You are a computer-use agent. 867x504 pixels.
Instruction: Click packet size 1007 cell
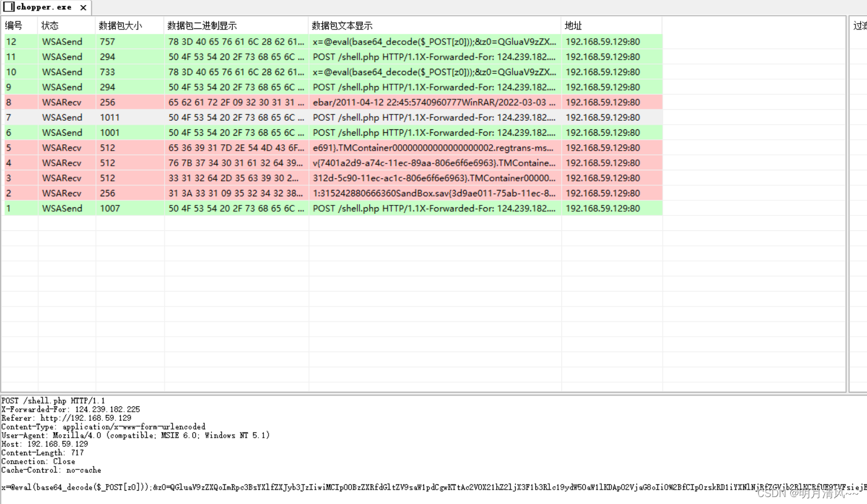point(110,208)
